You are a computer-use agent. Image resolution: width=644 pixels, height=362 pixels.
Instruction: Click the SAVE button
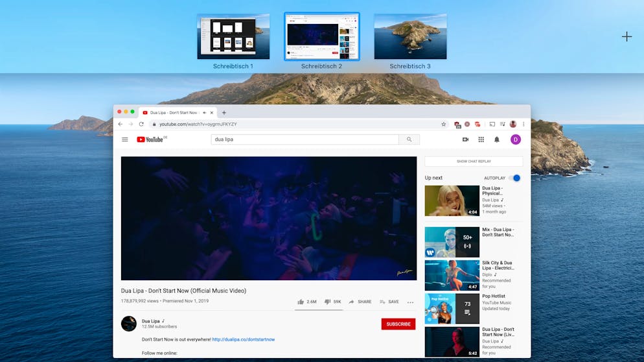(389, 302)
